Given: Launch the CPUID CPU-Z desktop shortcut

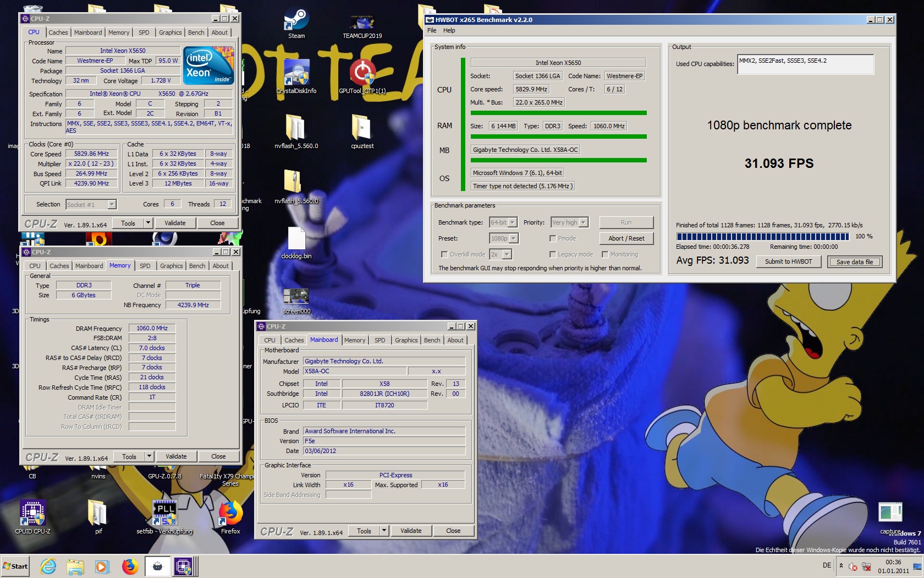Looking at the screenshot, I should 32,517.
